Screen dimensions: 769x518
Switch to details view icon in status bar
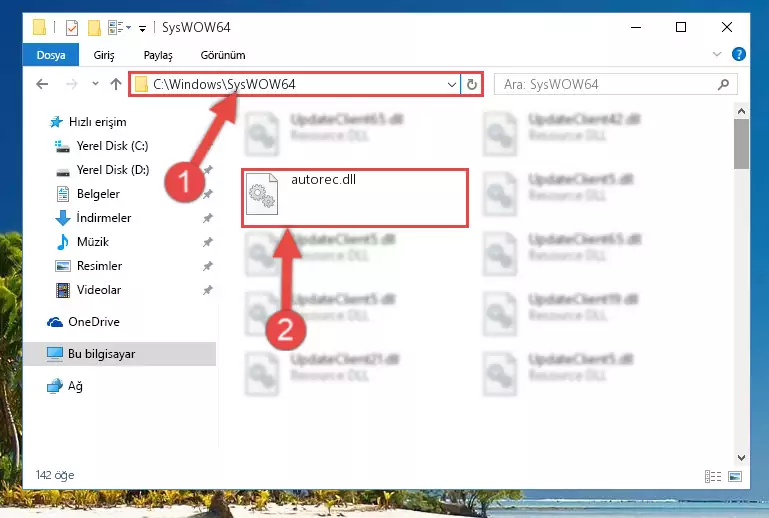point(713,476)
